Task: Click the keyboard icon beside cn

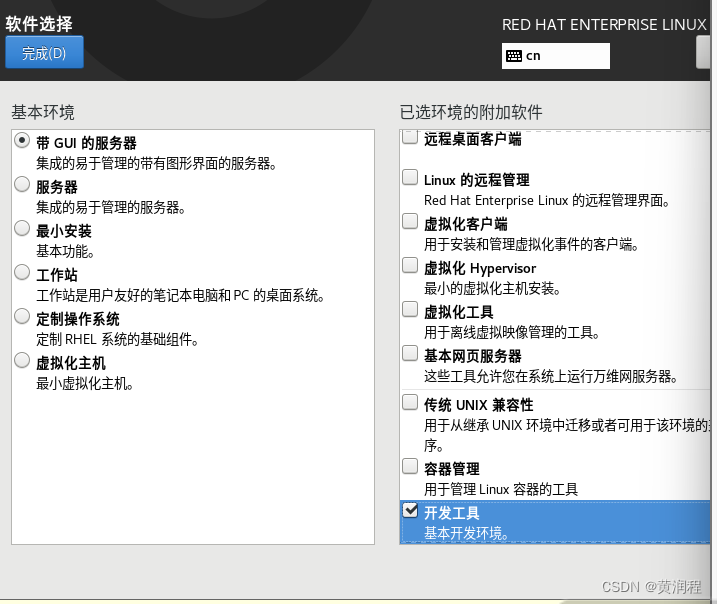Action: point(514,56)
